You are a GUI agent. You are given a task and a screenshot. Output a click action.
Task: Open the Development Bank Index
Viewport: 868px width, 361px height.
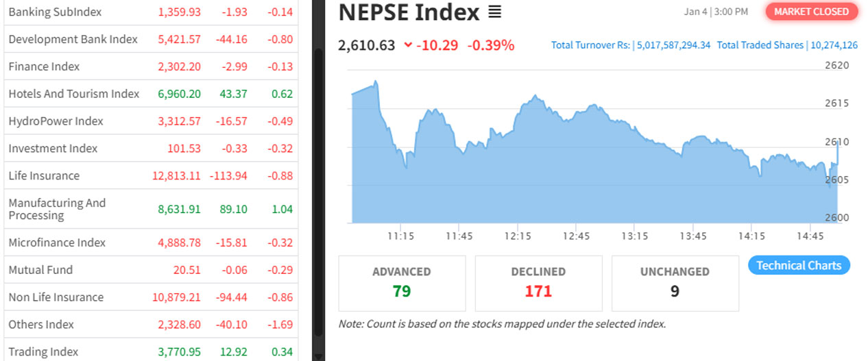point(73,40)
